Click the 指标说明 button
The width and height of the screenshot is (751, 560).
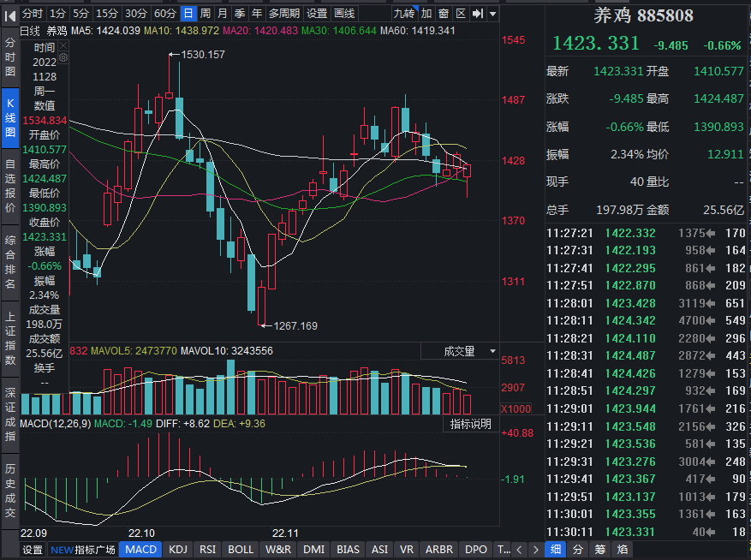(x=471, y=424)
